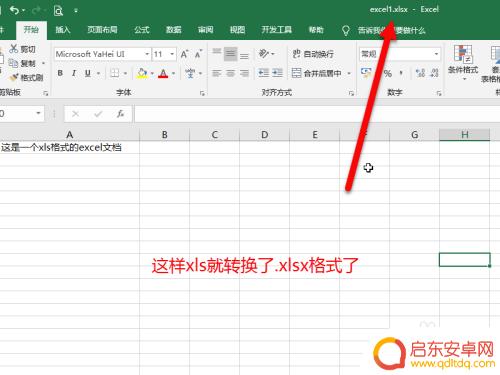Apply the Borders icon in font group
This screenshot has height=375, width=500.
[x=115, y=73]
